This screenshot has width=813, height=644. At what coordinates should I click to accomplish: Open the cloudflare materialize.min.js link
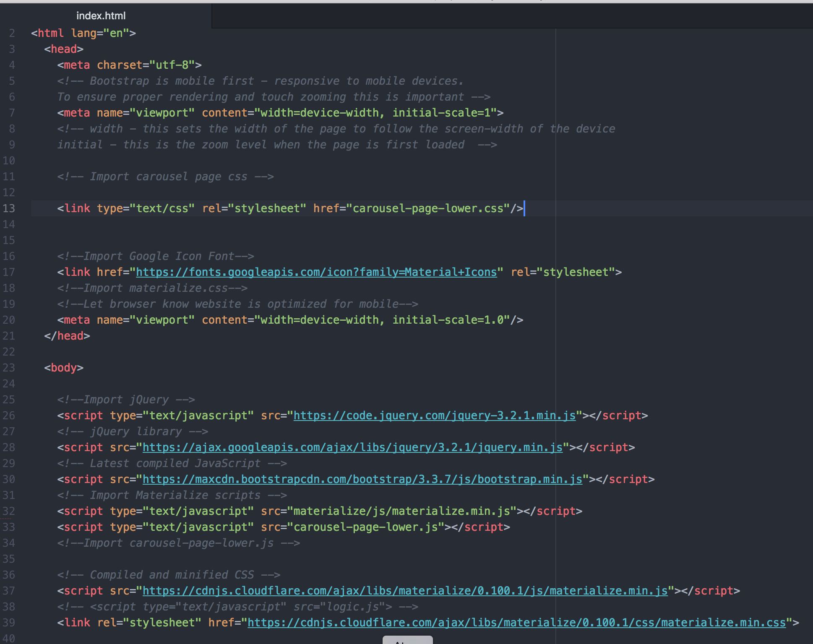click(405, 591)
